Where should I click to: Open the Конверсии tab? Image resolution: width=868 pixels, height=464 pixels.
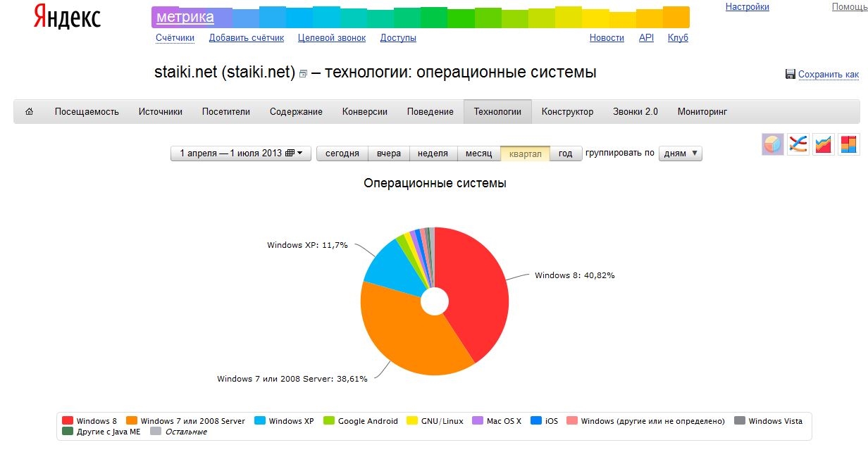(365, 111)
